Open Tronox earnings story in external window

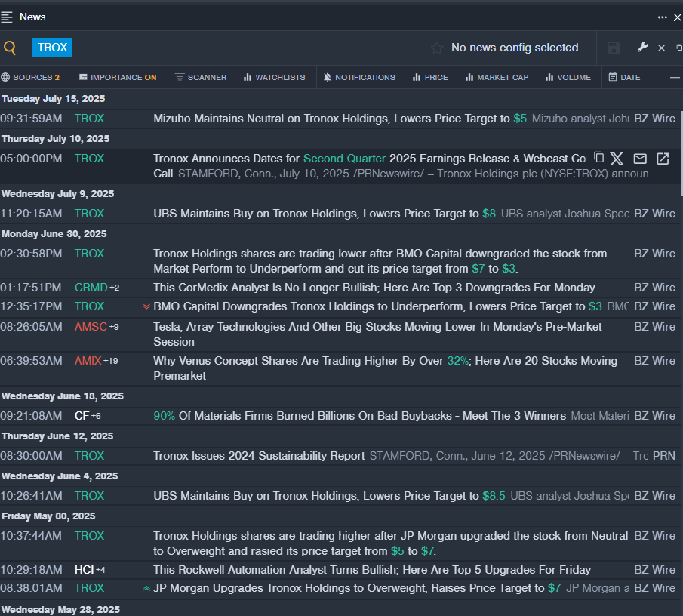(663, 159)
